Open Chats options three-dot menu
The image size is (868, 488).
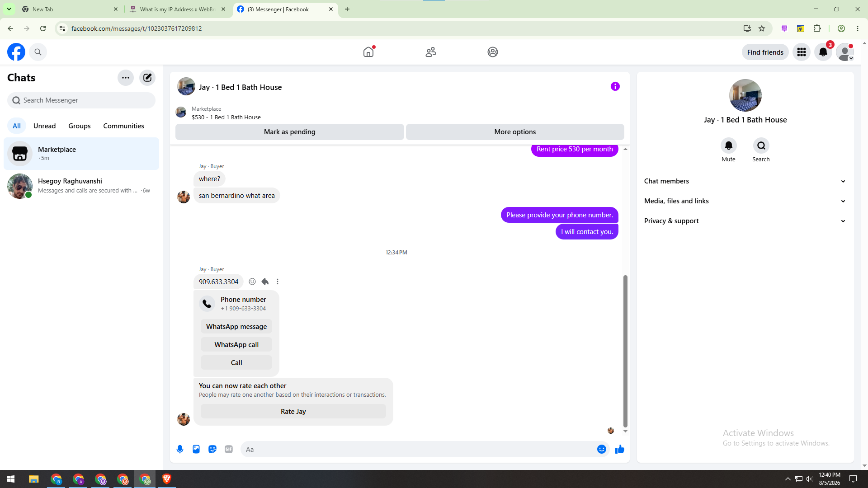point(126,78)
